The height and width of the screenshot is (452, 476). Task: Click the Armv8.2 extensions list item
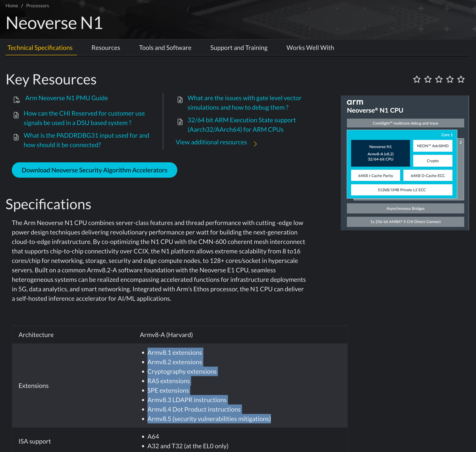pos(175,362)
